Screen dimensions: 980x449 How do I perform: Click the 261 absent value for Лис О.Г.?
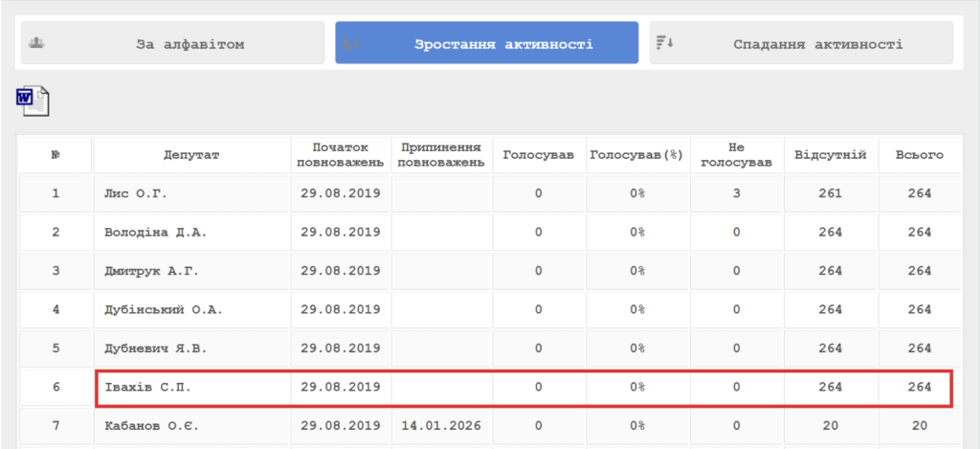pos(831,193)
